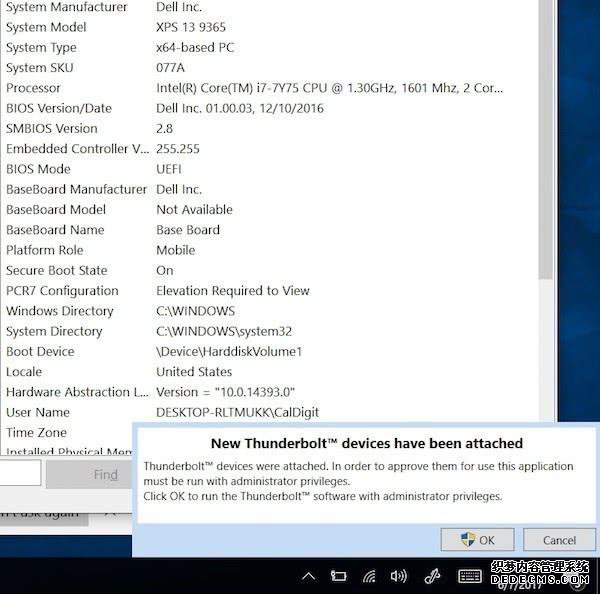The width and height of the screenshot is (600, 594).
Task: Open the Wi-Fi network icon
Action: pyautogui.click(x=369, y=576)
